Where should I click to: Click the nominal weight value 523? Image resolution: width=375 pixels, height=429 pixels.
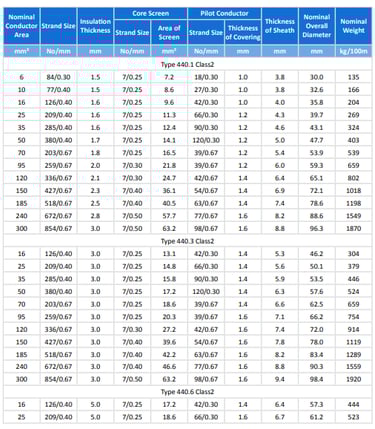coord(353,417)
